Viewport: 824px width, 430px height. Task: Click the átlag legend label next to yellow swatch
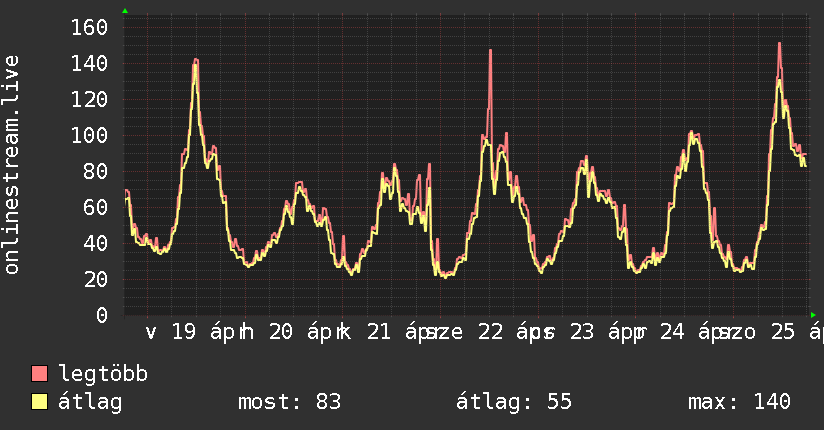pyautogui.click(x=90, y=402)
